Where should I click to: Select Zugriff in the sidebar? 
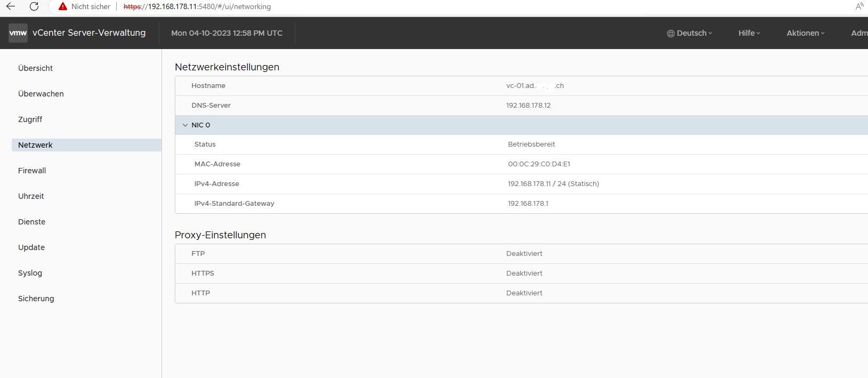tap(30, 119)
